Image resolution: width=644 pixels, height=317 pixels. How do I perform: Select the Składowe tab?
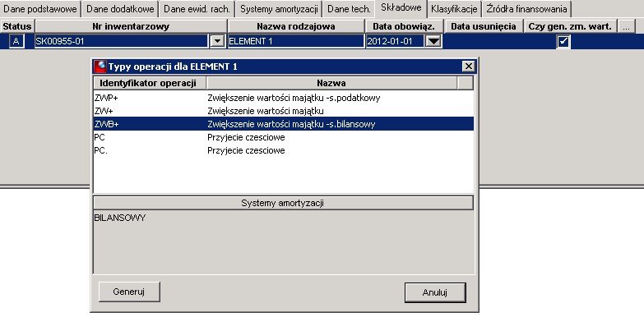pos(401,7)
